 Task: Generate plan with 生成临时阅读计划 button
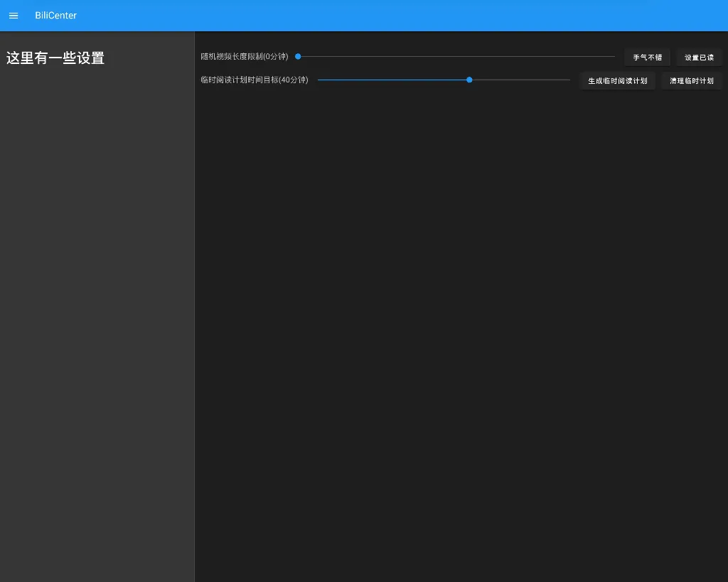click(x=617, y=81)
